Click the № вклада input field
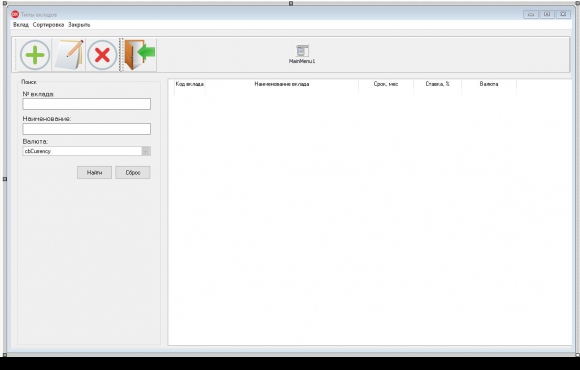This screenshot has height=370, width=580. [87, 104]
